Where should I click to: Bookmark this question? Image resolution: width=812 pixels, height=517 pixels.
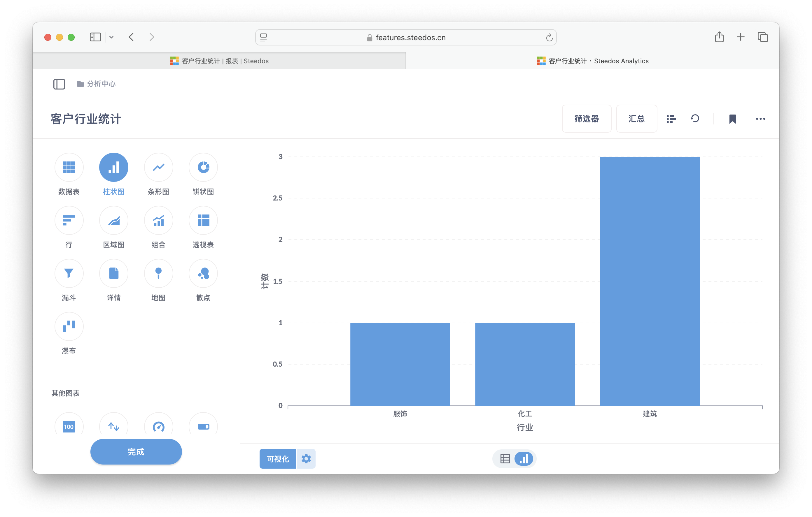tap(732, 119)
